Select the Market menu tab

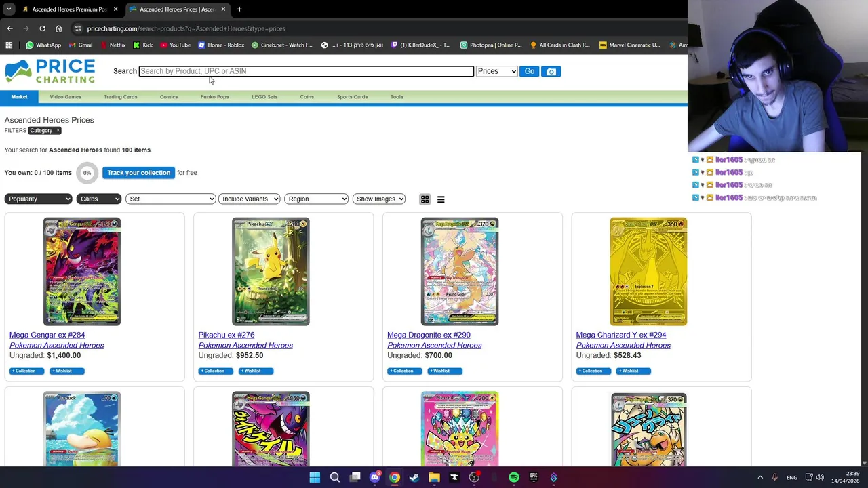[19, 97]
